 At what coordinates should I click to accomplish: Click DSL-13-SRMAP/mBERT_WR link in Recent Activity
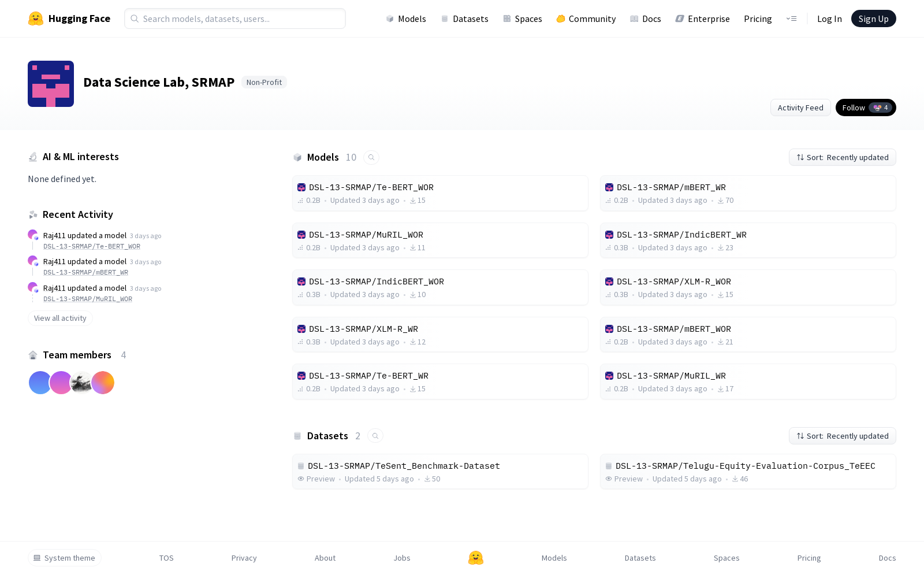pyautogui.click(x=85, y=272)
